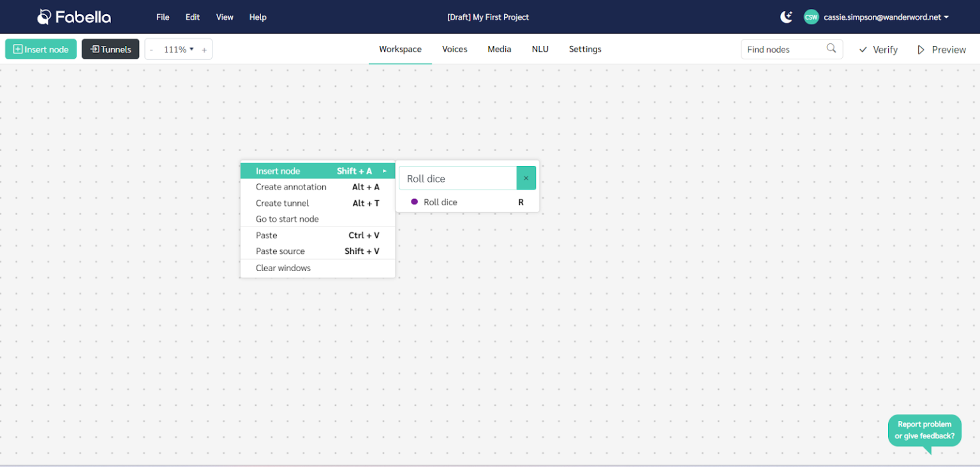Open the Insert node submenu arrow

pyautogui.click(x=384, y=171)
